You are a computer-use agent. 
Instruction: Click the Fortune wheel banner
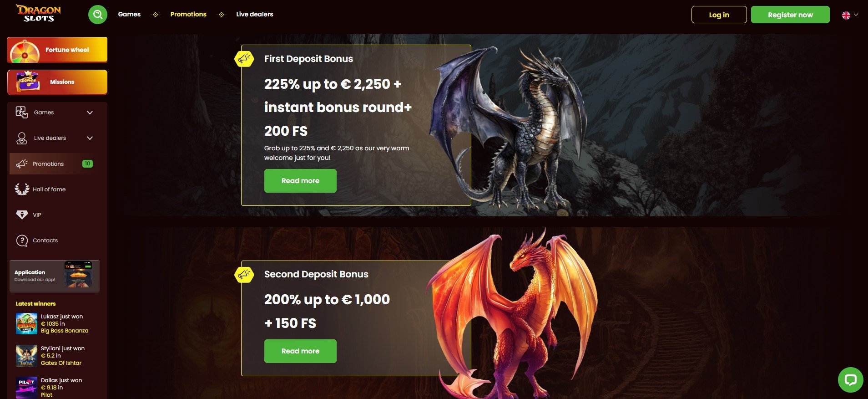click(57, 50)
